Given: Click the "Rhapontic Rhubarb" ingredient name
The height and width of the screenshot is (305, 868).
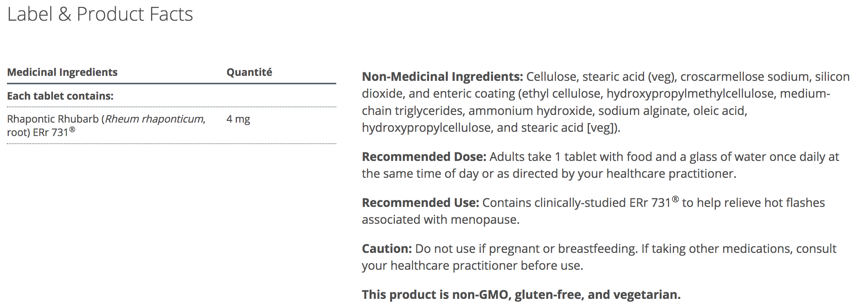Looking at the screenshot, I should (53, 119).
